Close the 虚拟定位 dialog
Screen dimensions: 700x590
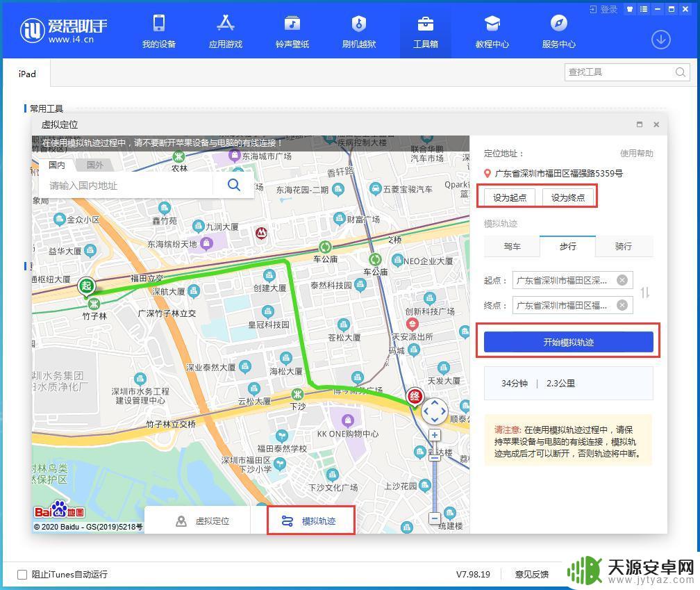[656, 124]
